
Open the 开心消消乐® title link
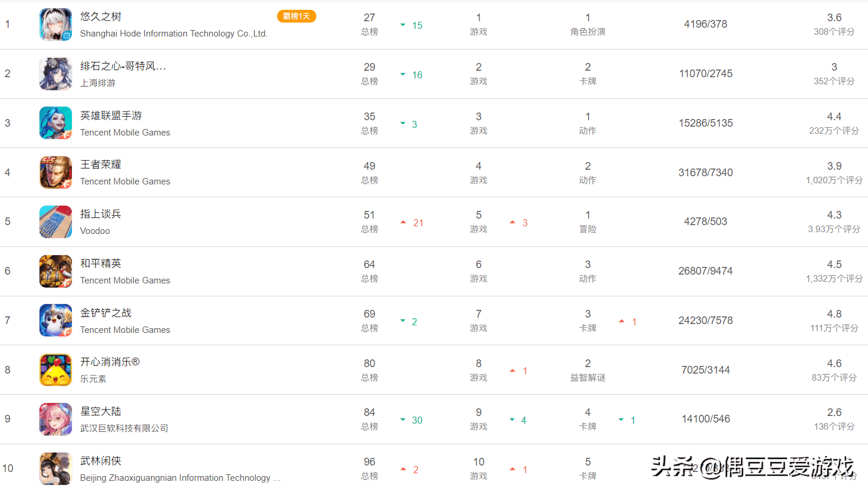coord(110,362)
